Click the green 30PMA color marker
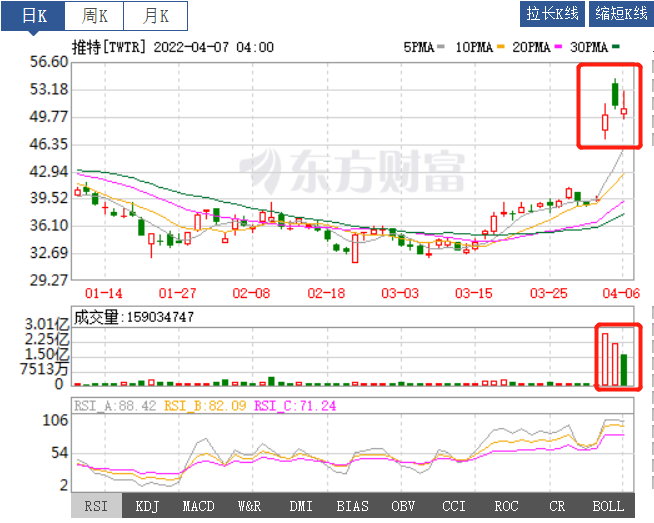 pos(616,46)
